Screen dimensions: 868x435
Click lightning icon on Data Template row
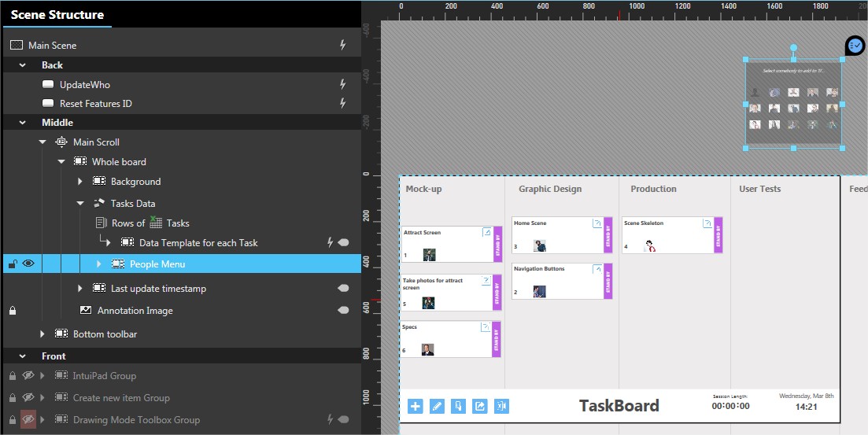[330, 242]
